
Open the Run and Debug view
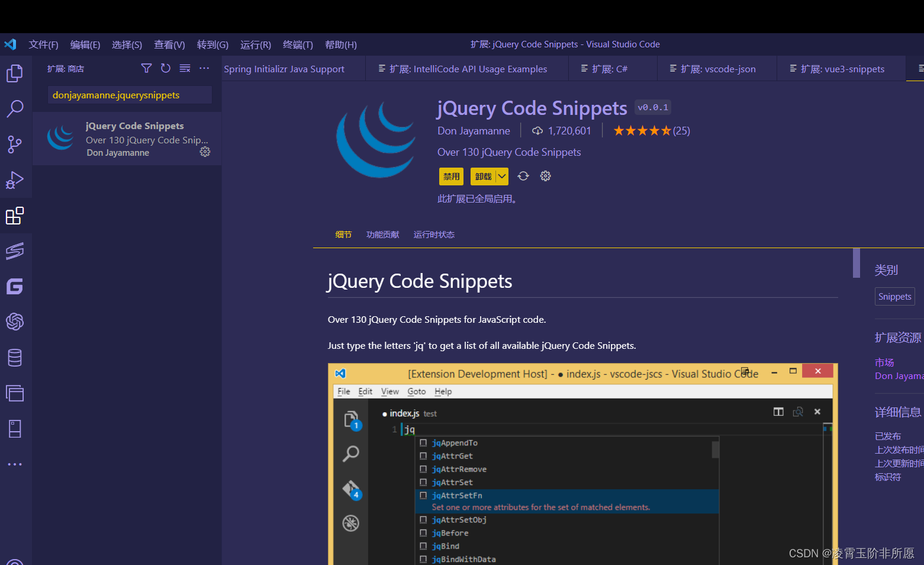point(15,180)
